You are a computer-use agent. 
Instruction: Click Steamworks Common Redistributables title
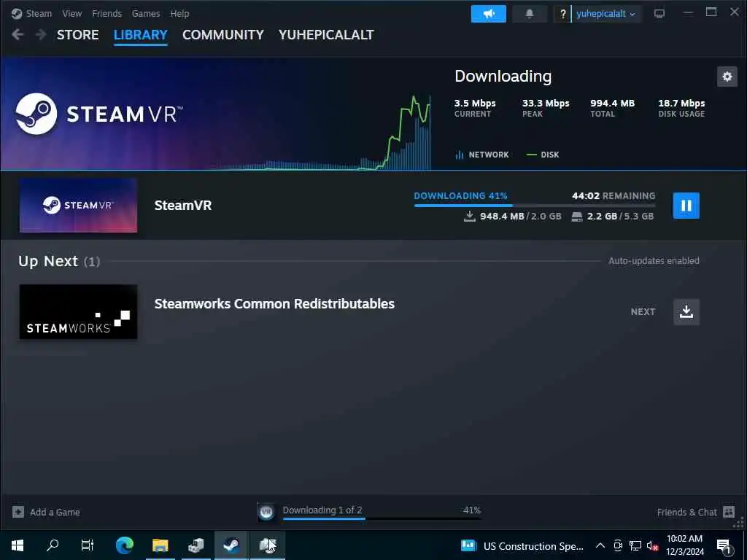click(274, 304)
